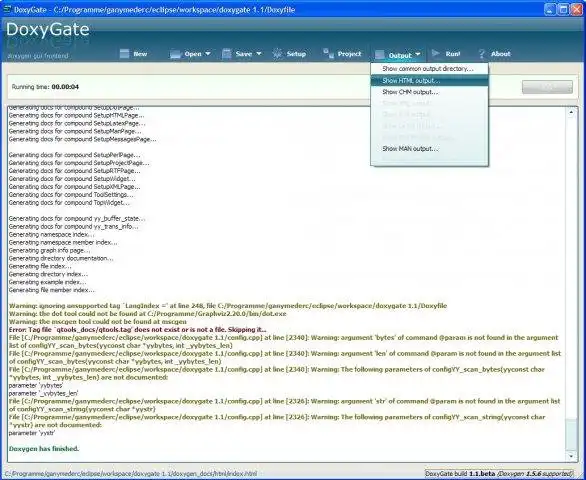586x480 pixels.
Task: Click the Project icon in toolbar
Action: 329,54
